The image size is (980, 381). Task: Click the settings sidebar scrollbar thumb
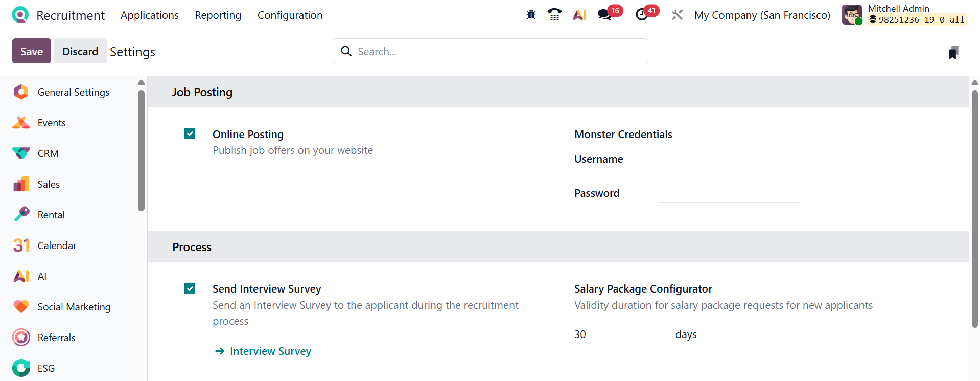pyautogui.click(x=142, y=150)
